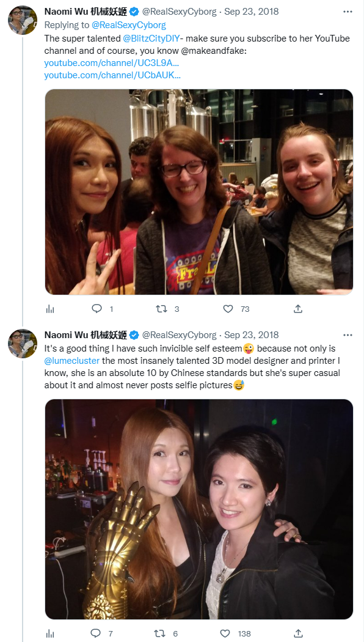Retweet the first tweet showing 3 retweets
Image resolution: width=364 pixels, height=642 pixels.
161,309
